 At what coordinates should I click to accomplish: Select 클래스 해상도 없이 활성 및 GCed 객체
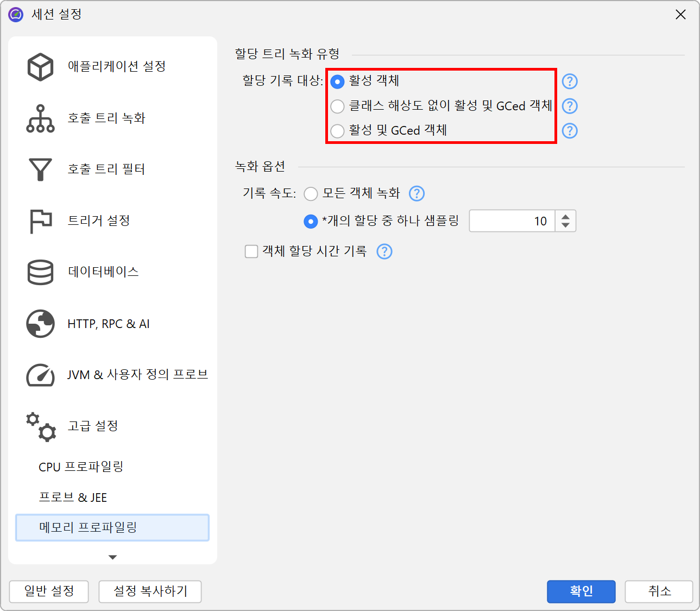tap(337, 106)
